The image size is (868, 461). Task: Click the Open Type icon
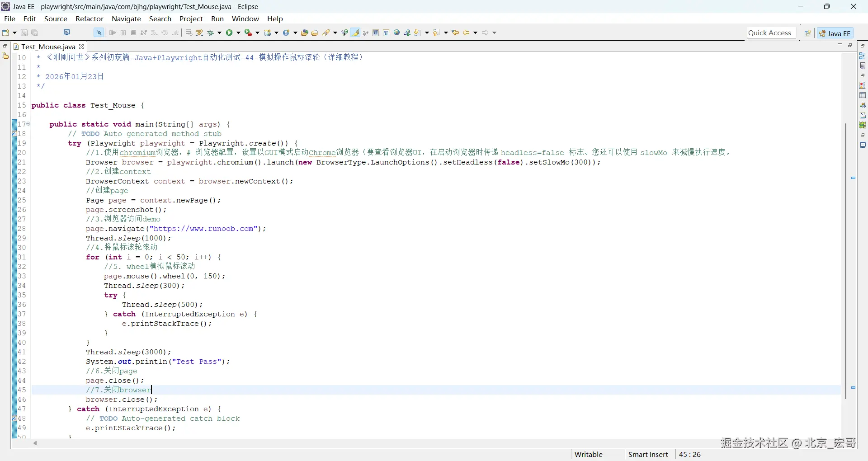click(x=305, y=33)
